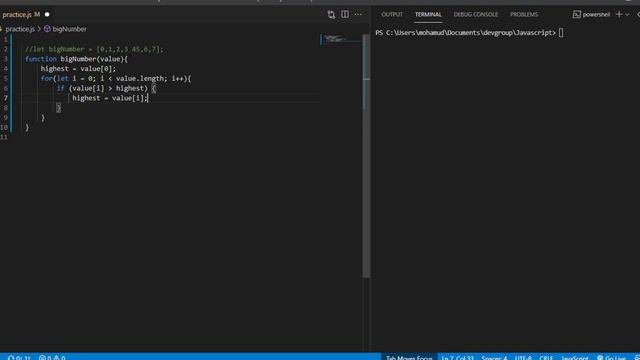Click the line 'highest = value[0];'

(x=78, y=69)
